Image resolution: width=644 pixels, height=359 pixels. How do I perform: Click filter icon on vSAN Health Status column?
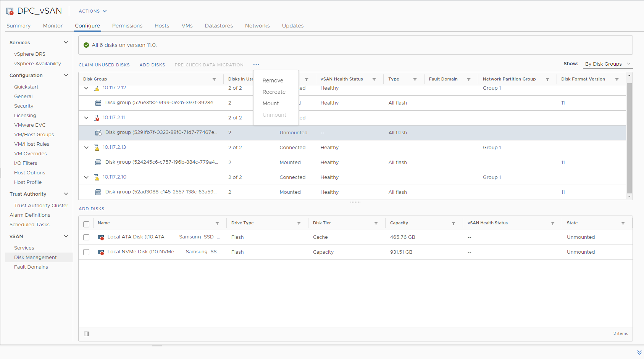(x=374, y=79)
